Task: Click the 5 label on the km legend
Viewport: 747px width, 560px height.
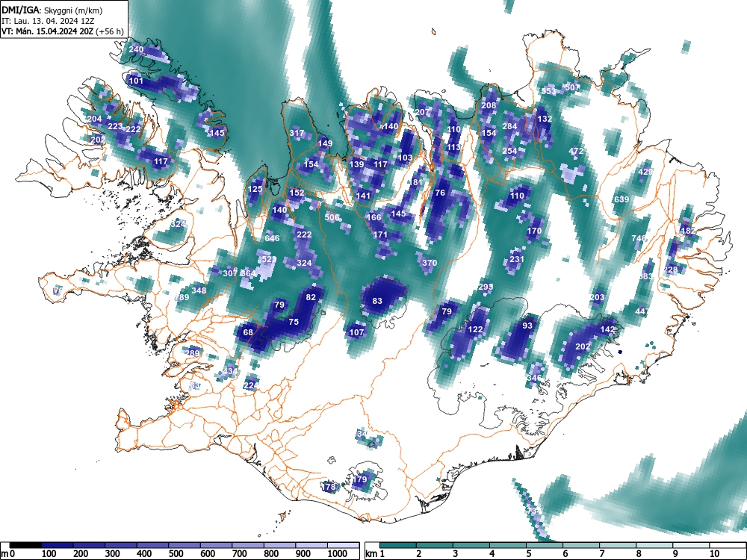Action: 528,554
